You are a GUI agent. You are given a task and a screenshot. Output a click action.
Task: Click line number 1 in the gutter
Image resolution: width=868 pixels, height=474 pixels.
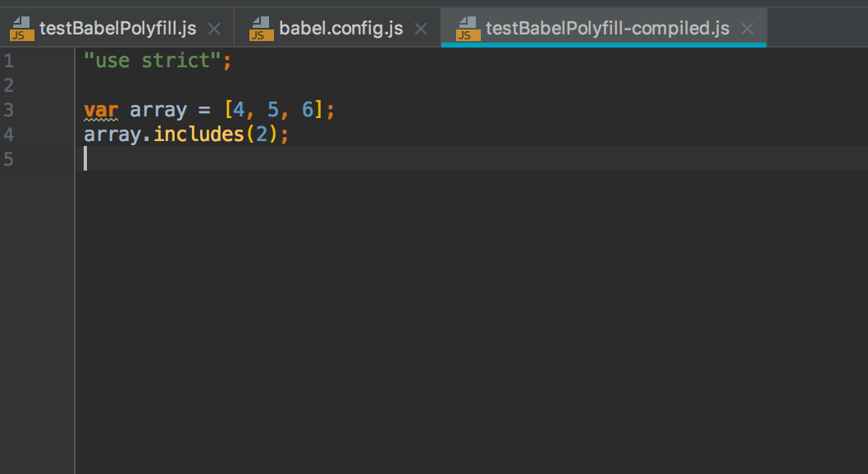pyautogui.click(x=8, y=61)
